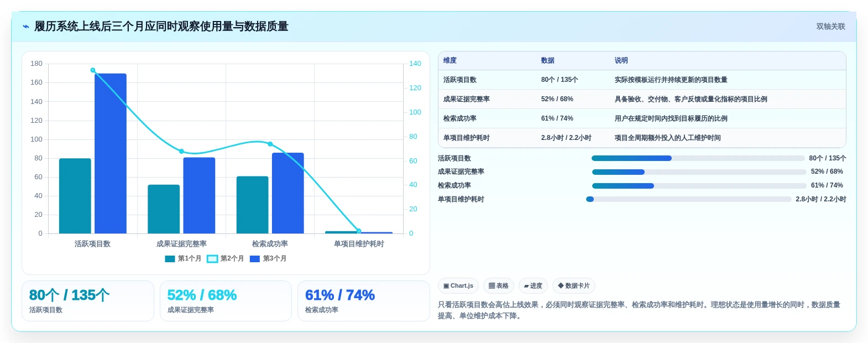Click the 活跃项目数 progress bar
Image resolution: width=868 pixels, height=343 pixels.
pyautogui.click(x=698, y=158)
